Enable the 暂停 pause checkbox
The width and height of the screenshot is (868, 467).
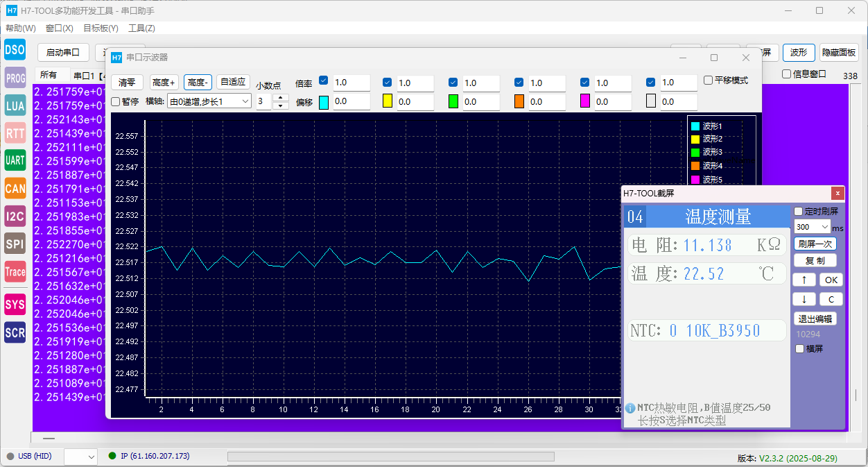pyautogui.click(x=116, y=101)
